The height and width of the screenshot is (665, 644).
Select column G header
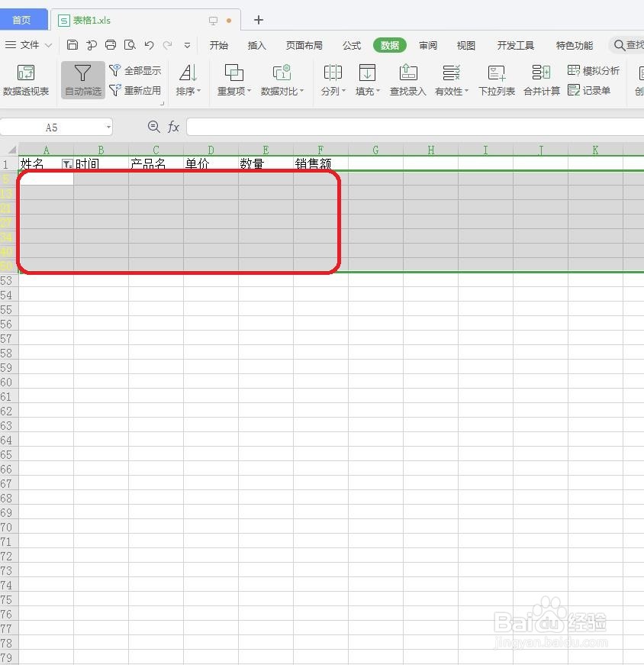(375, 150)
